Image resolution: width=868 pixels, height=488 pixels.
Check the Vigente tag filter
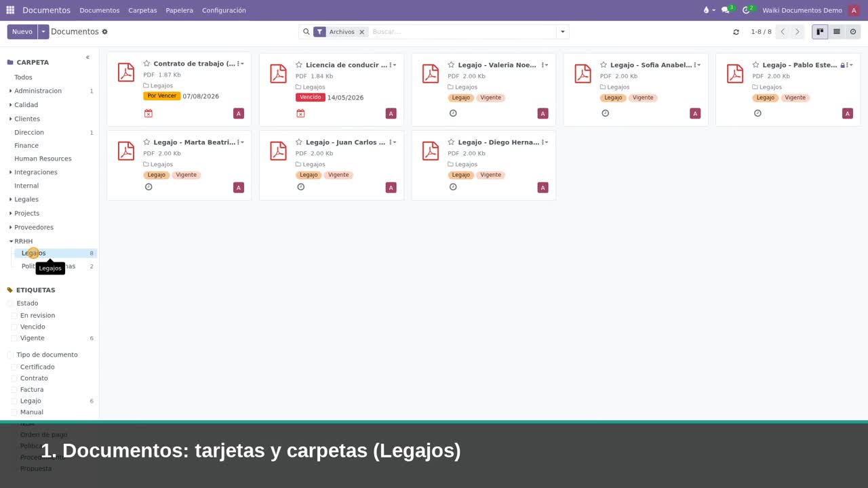click(x=14, y=338)
